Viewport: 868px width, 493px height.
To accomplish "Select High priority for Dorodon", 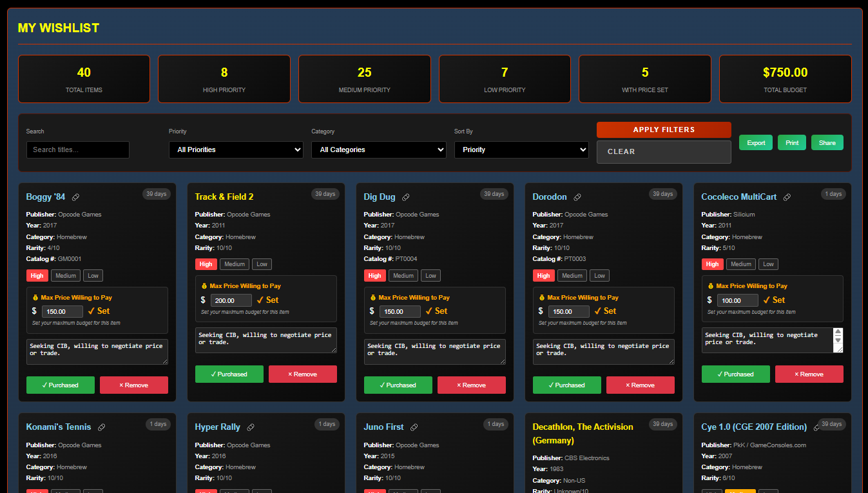I will tap(543, 276).
